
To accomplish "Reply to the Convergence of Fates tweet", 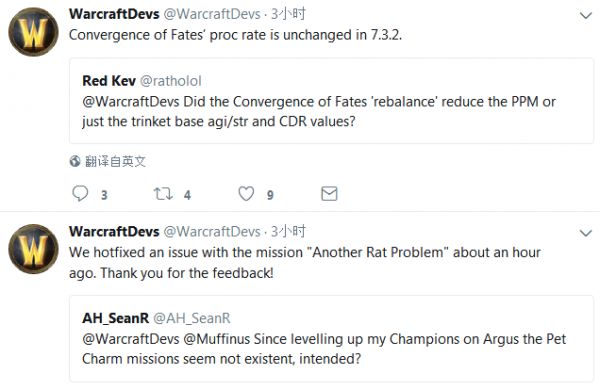I will [x=80, y=194].
